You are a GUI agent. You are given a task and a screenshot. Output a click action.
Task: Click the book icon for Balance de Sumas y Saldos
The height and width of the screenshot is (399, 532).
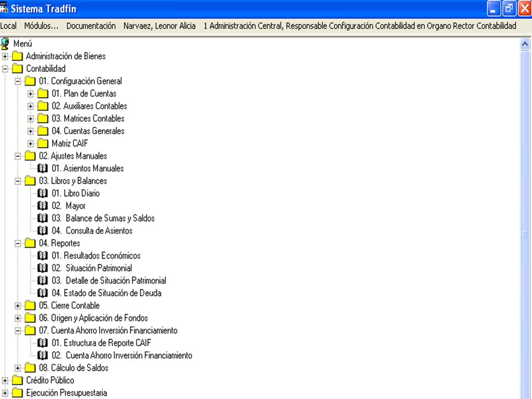42,218
